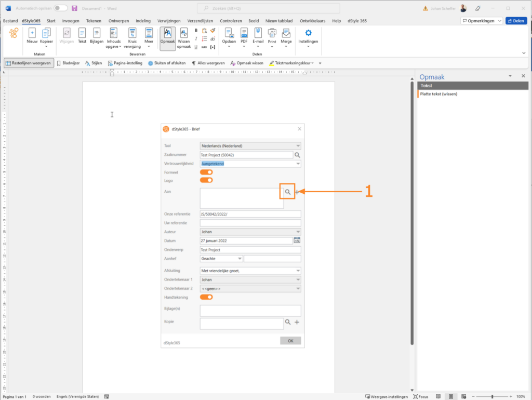Click the magnifier icon next to Kopie

click(288, 322)
